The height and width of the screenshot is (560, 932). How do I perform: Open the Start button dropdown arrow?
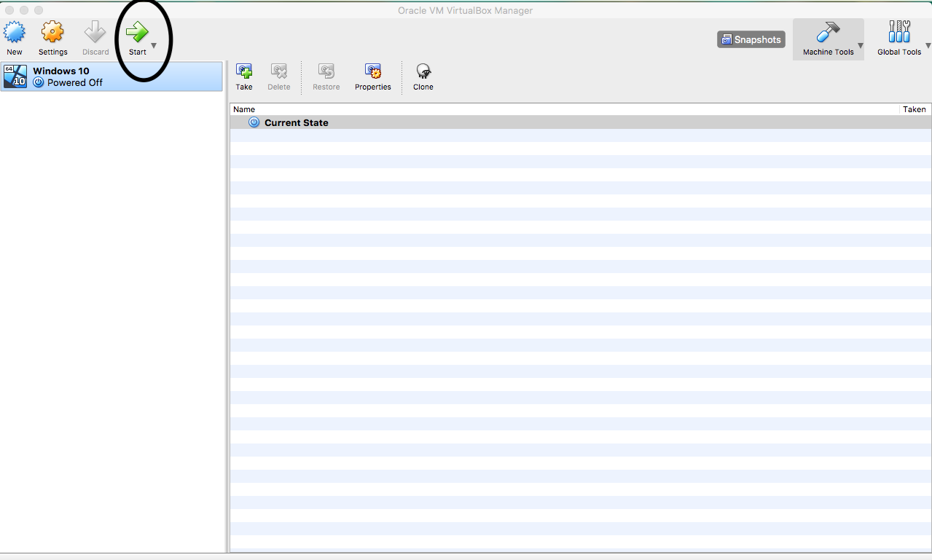153,44
